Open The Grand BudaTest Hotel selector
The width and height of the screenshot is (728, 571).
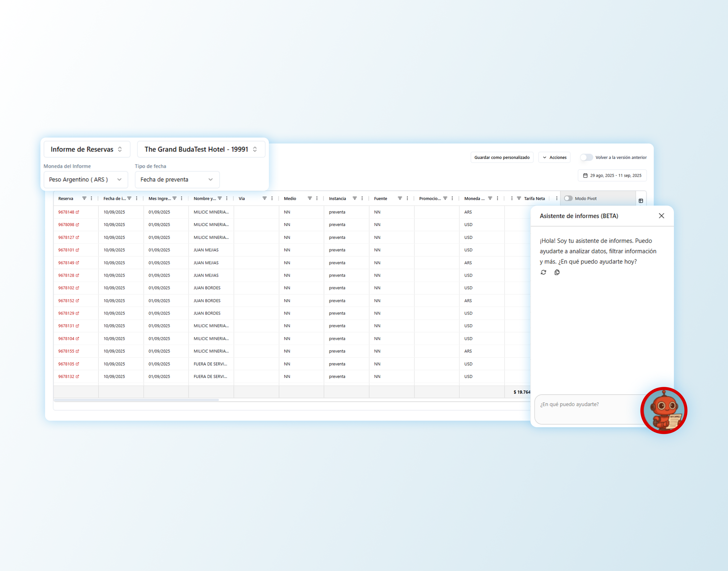pyautogui.click(x=201, y=149)
